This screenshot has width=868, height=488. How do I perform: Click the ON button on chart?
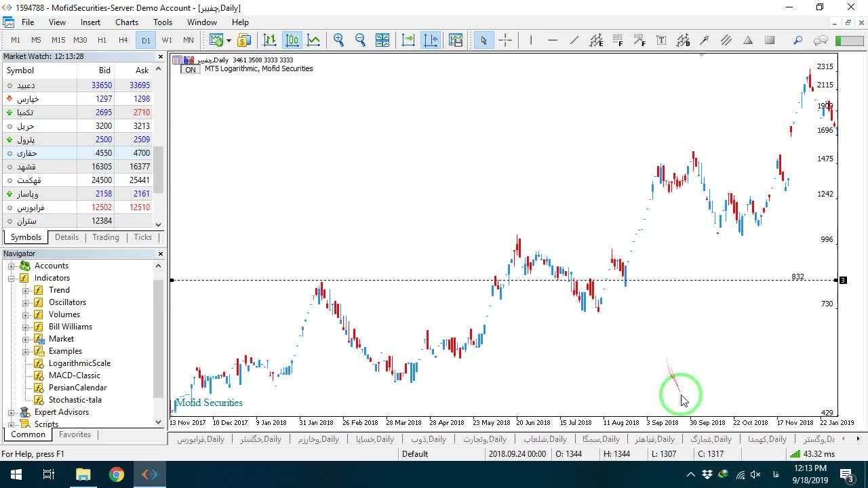pyautogui.click(x=191, y=70)
